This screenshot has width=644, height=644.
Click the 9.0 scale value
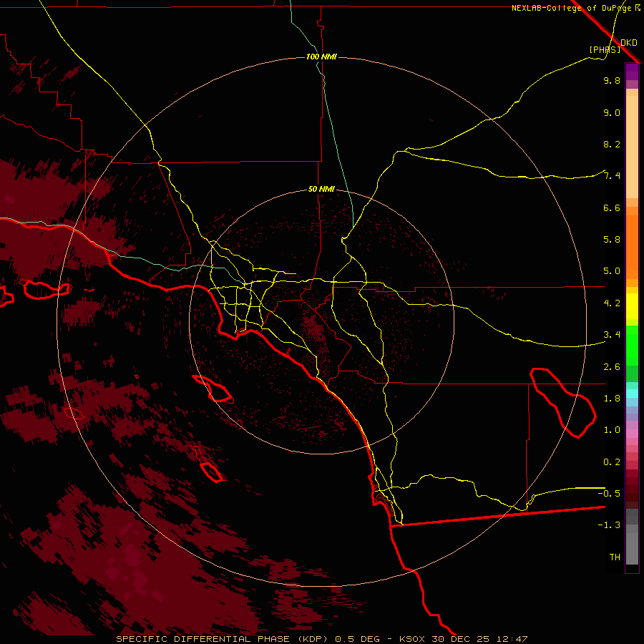pos(612,112)
